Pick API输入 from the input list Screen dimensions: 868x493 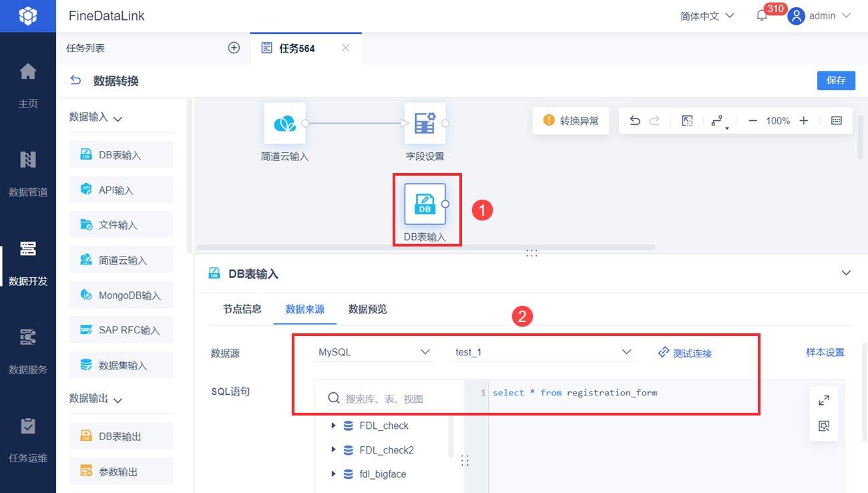[x=121, y=190]
